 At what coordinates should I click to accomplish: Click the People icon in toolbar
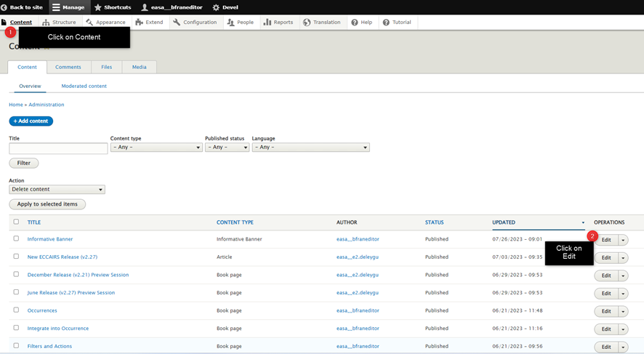(231, 23)
